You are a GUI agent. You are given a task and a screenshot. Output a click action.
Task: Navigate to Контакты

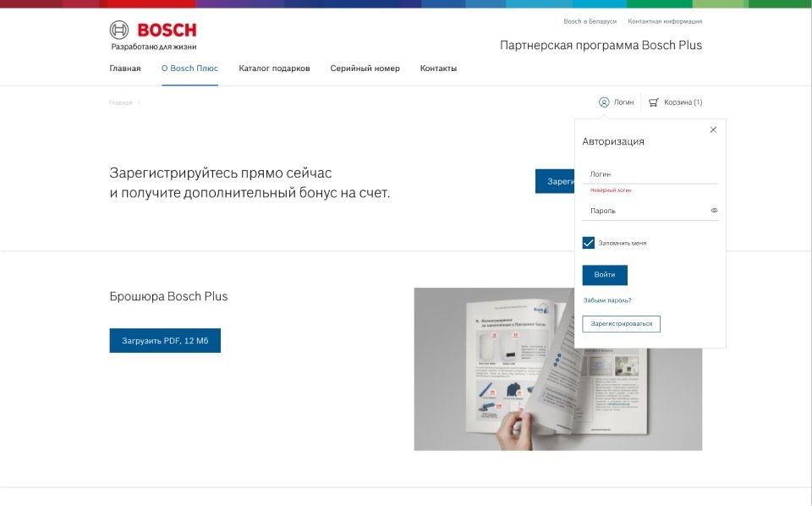pyautogui.click(x=438, y=69)
